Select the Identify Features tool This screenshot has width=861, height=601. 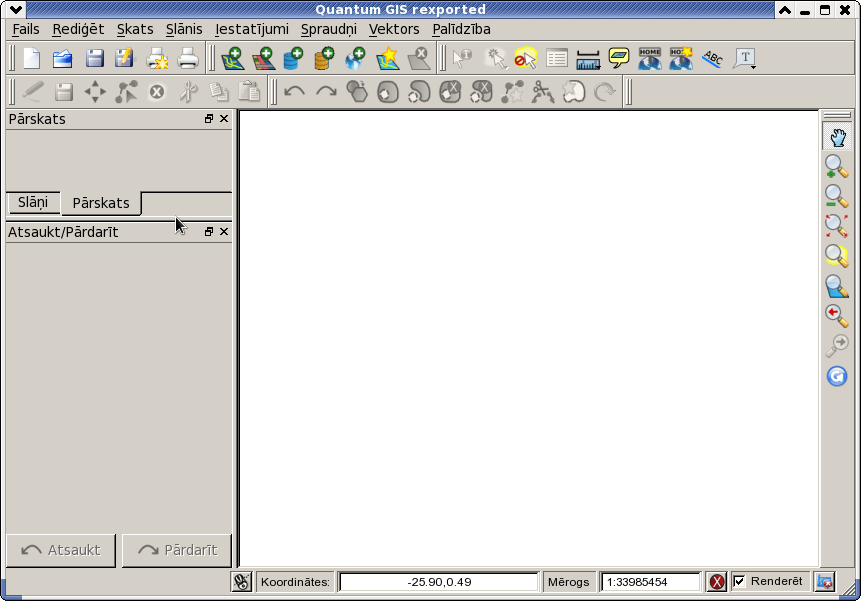tap(462, 58)
